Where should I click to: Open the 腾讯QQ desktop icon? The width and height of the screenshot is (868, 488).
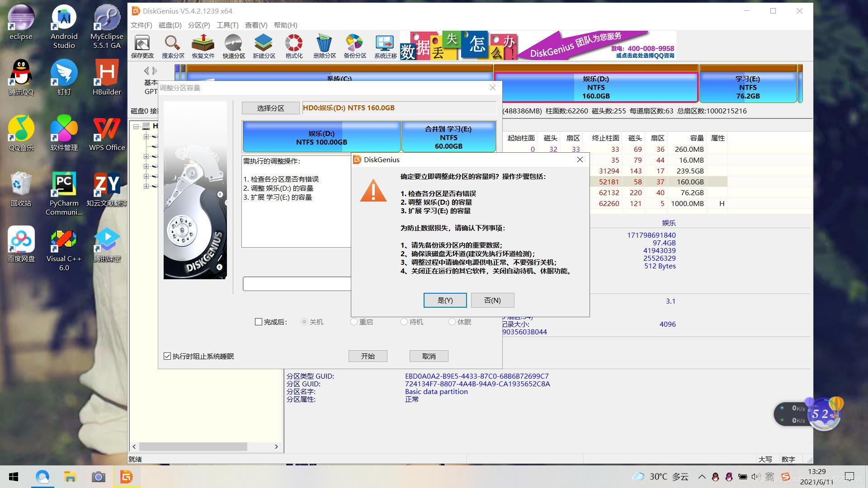pyautogui.click(x=21, y=77)
